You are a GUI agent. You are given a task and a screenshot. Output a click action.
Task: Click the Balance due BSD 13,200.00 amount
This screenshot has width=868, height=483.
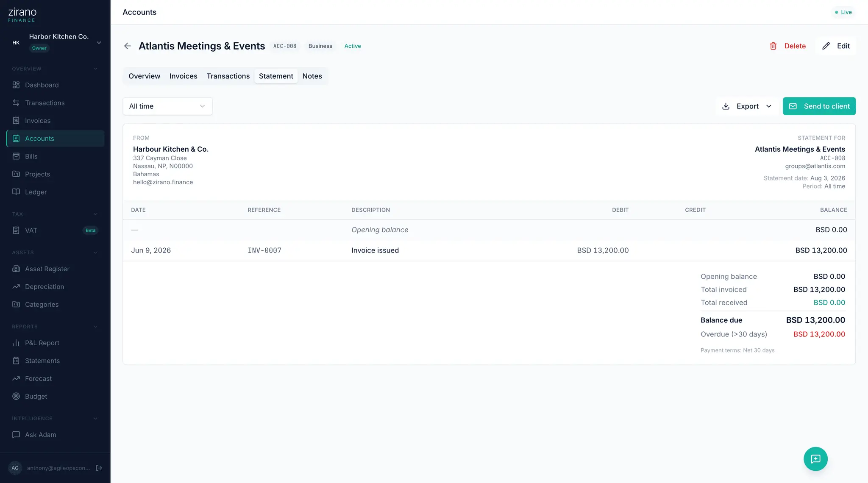pos(816,320)
